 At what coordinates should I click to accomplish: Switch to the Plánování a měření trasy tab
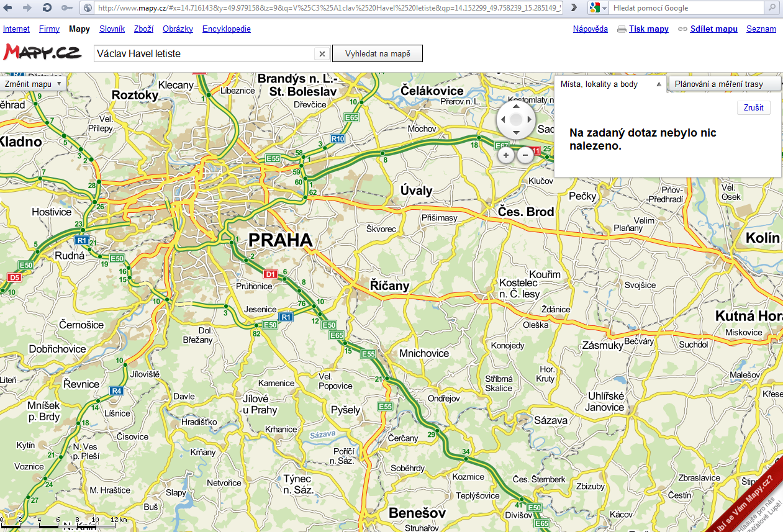point(724,84)
